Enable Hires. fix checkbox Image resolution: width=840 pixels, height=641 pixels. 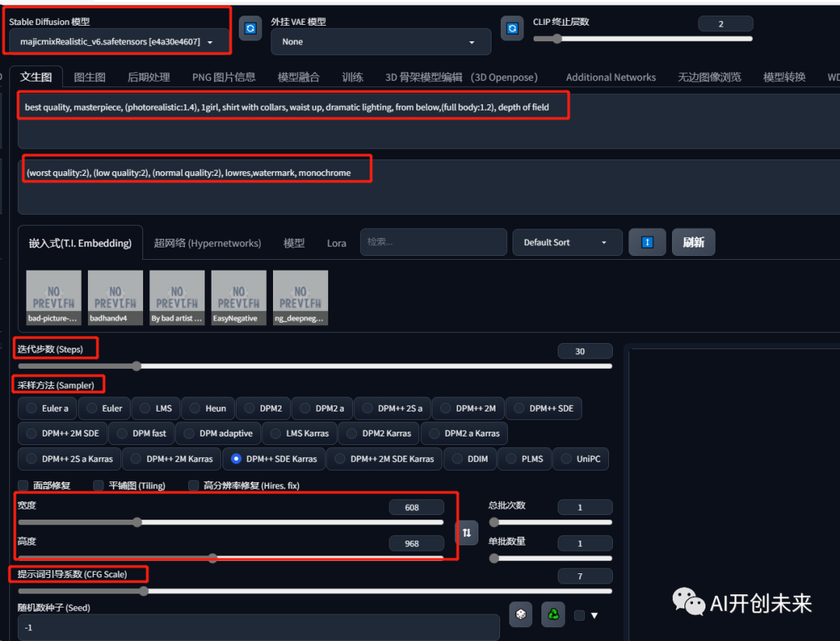(194, 485)
